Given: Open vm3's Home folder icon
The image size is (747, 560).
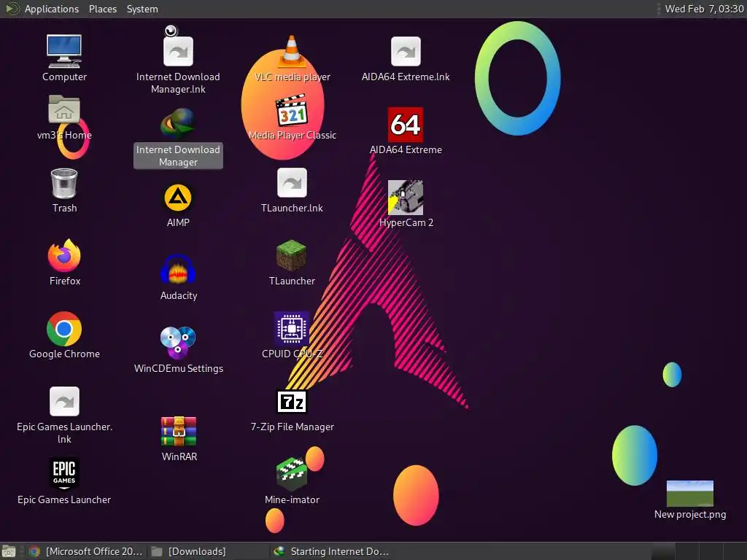Looking at the screenshot, I should 64,109.
